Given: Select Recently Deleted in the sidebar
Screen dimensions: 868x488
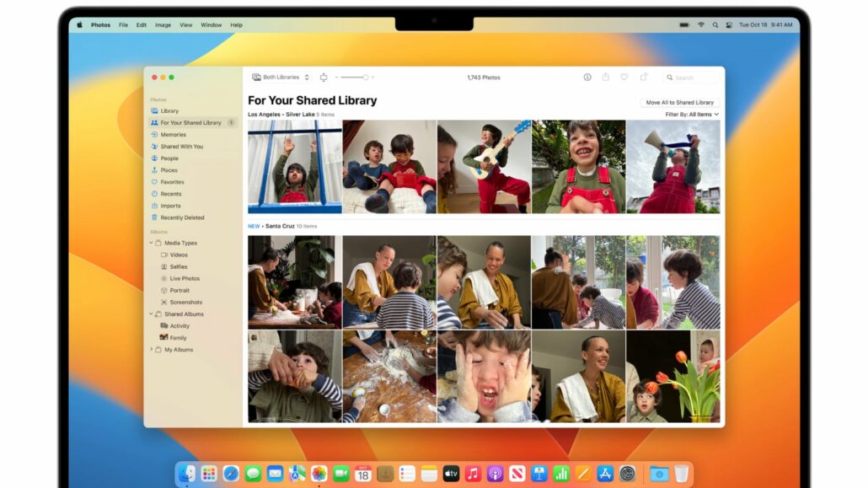Looking at the screenshot, I should click(x=182, y=217).
